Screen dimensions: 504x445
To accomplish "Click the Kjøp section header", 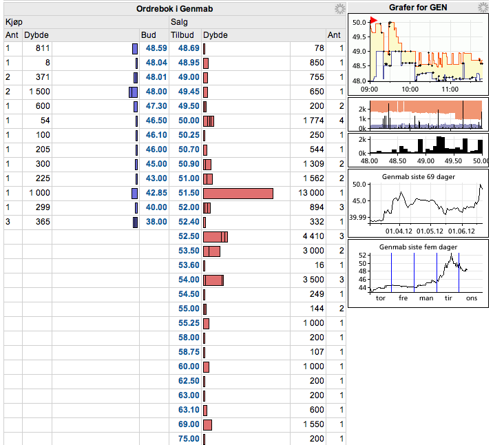I will [x=14, y=22].
